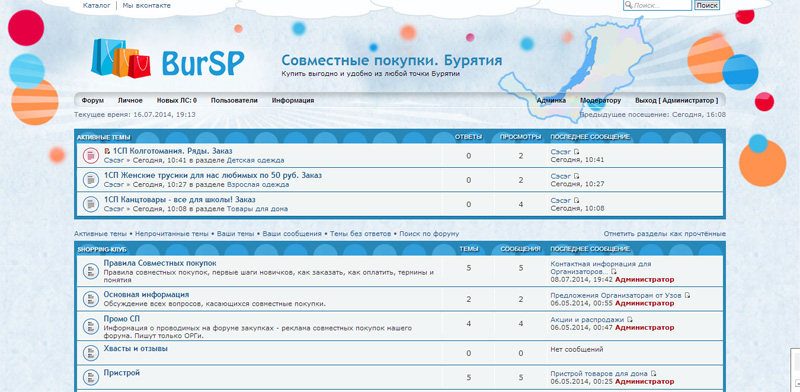
Task: Open last post Контактная информация для Организаторов
Action: 601,268
